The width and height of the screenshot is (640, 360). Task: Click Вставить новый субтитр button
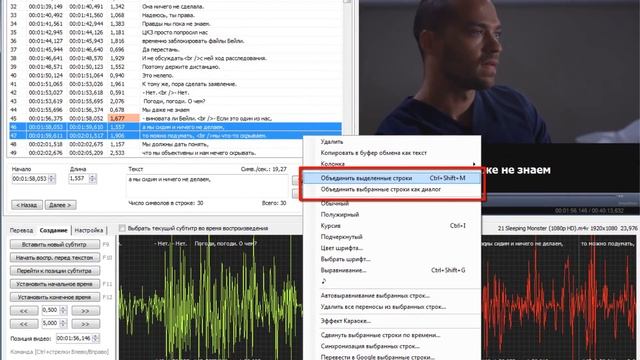pyautogui.click(x=55, y=244)
